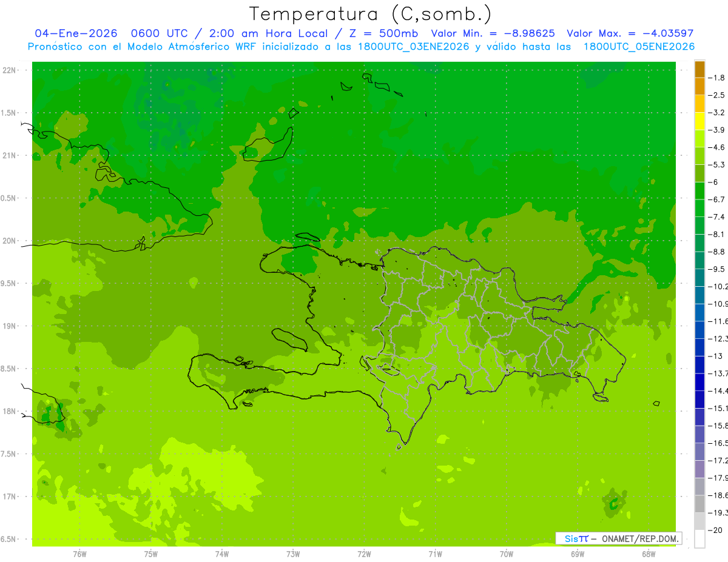Image resolution: width=728 pixels, height=562 pixels.
Task: Click the "Z = 500mb" level text
Action: click(382, 33)
